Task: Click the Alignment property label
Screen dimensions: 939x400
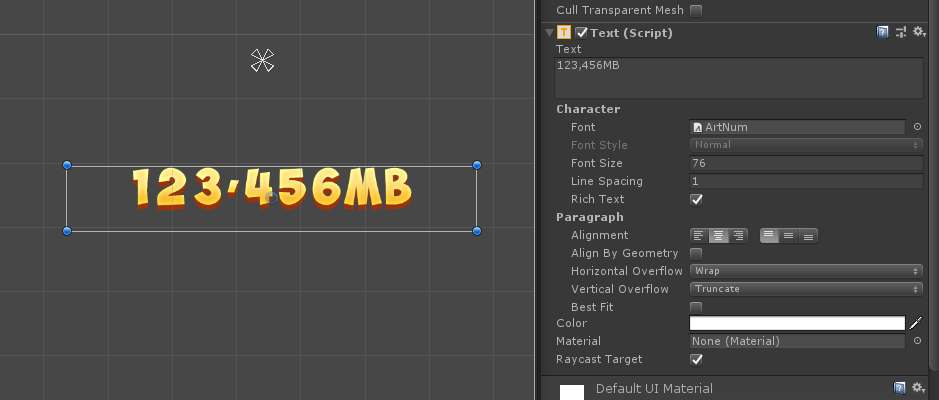Action: (x=599, y=235)
